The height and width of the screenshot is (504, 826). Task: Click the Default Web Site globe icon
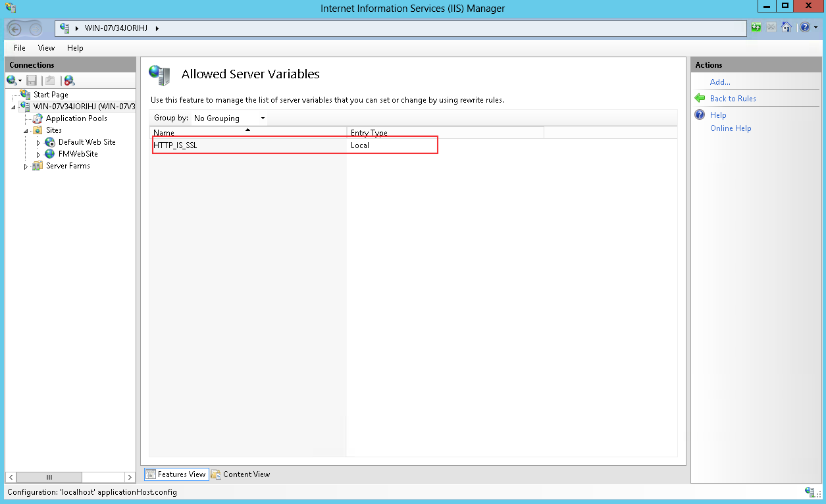click(x=50, y=142)
